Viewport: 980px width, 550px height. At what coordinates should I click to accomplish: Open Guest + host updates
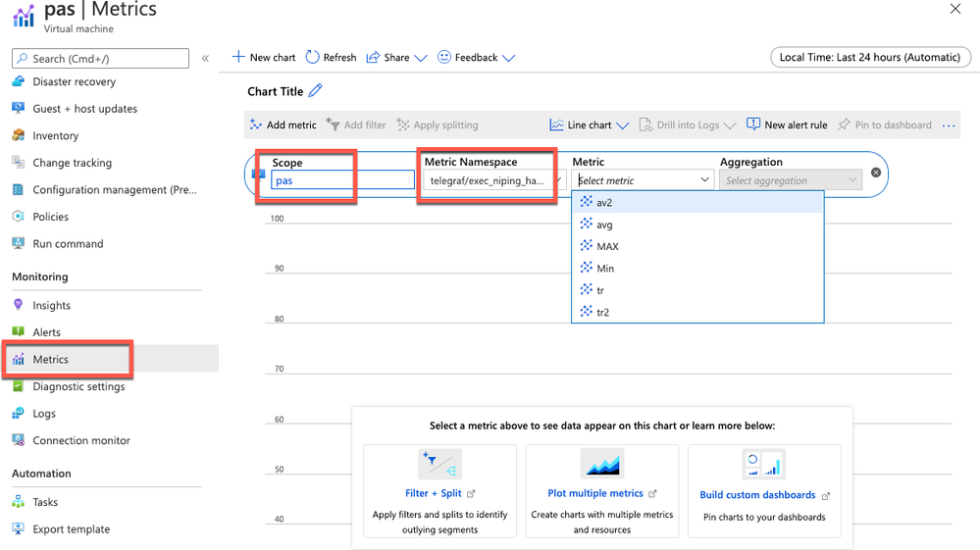click(84, 108)
